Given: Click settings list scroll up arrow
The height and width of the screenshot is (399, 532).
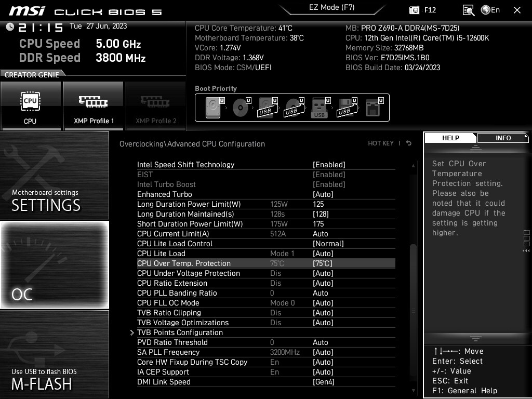Looking at the screenshot, I should (413, 166).
